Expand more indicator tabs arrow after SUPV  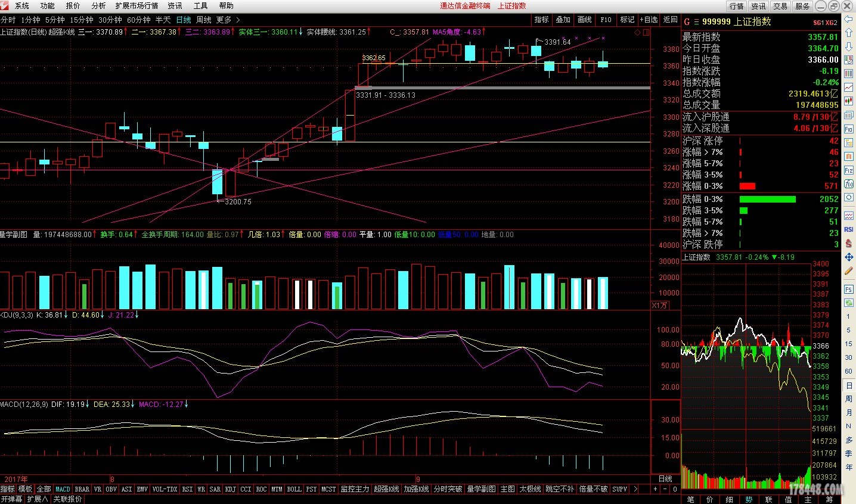point(635,489)
